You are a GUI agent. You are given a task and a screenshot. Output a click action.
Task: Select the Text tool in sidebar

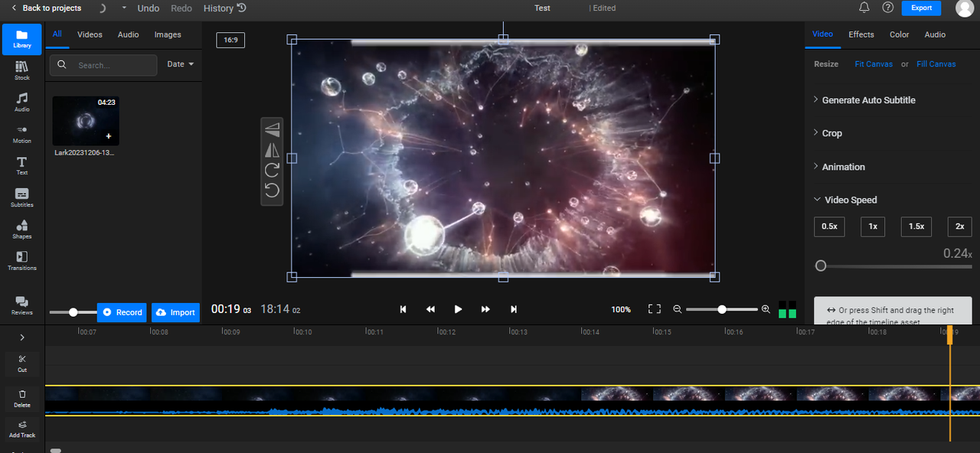pyautogui.click(x=22, y=165)
